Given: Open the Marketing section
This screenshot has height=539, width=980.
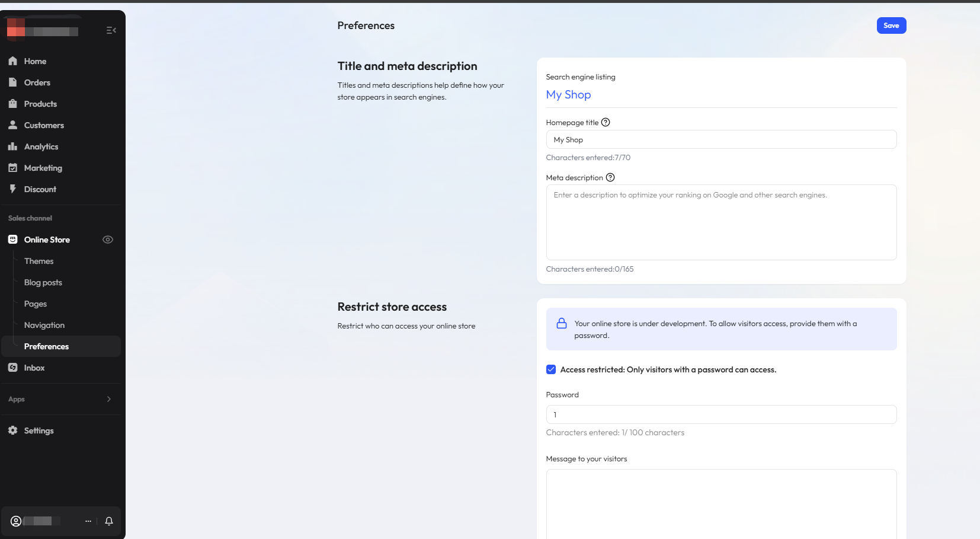Looking at the screenshot, I should [x=61, y=168].
